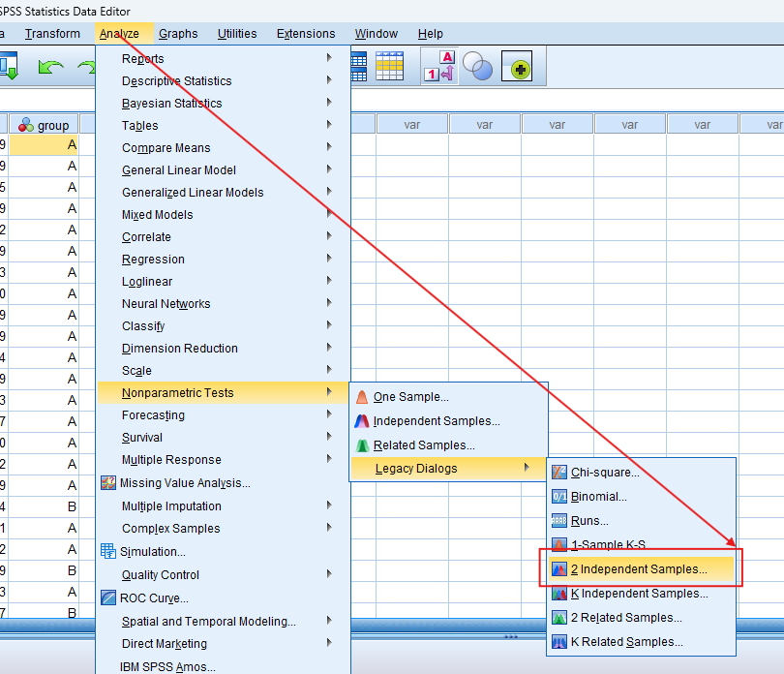Click the yellow-header table toolbar icon
This screenshot has width=784, height=674.
[389, 66]
